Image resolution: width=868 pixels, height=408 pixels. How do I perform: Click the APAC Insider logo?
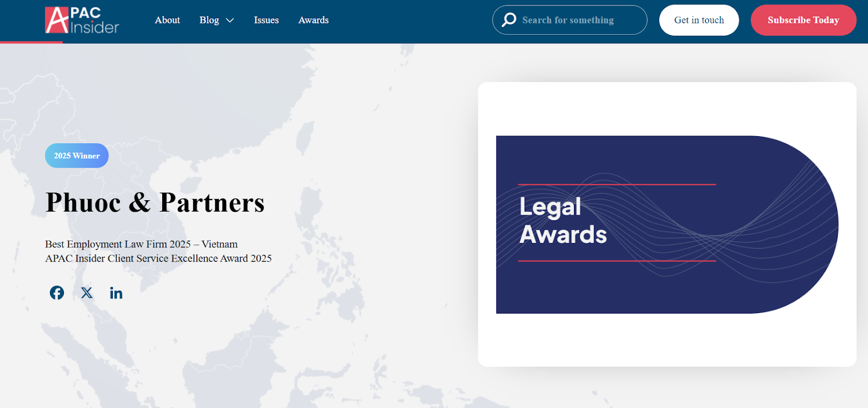click(x=82, y=21)
